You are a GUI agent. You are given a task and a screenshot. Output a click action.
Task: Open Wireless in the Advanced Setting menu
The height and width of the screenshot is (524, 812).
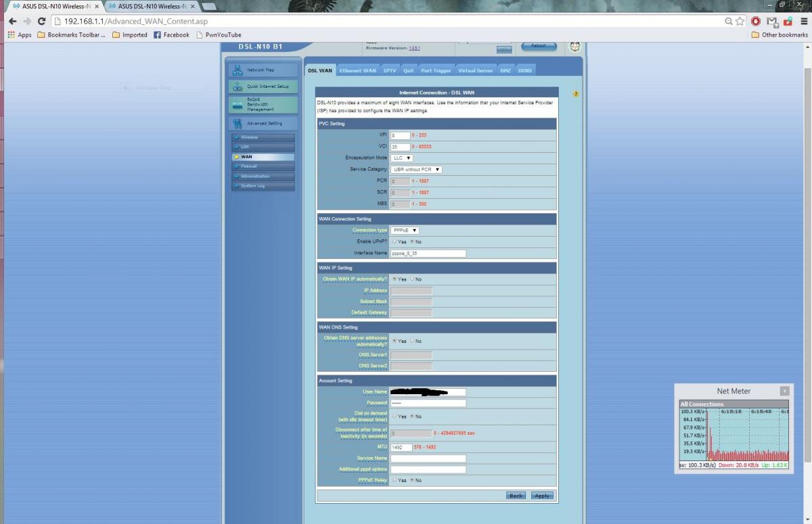(263, 137)
